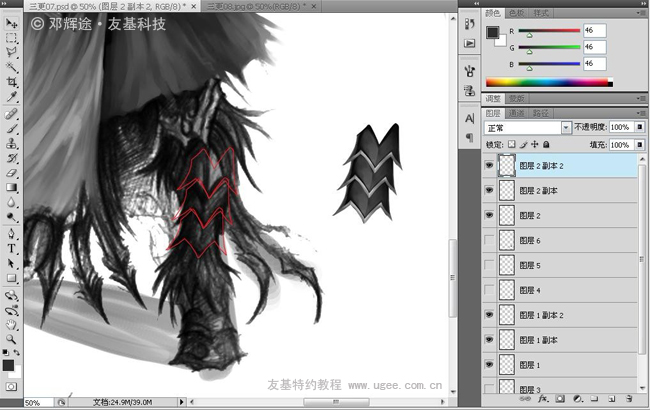
Task: Click the layer style fx icon
Action: tap(542, 400)
